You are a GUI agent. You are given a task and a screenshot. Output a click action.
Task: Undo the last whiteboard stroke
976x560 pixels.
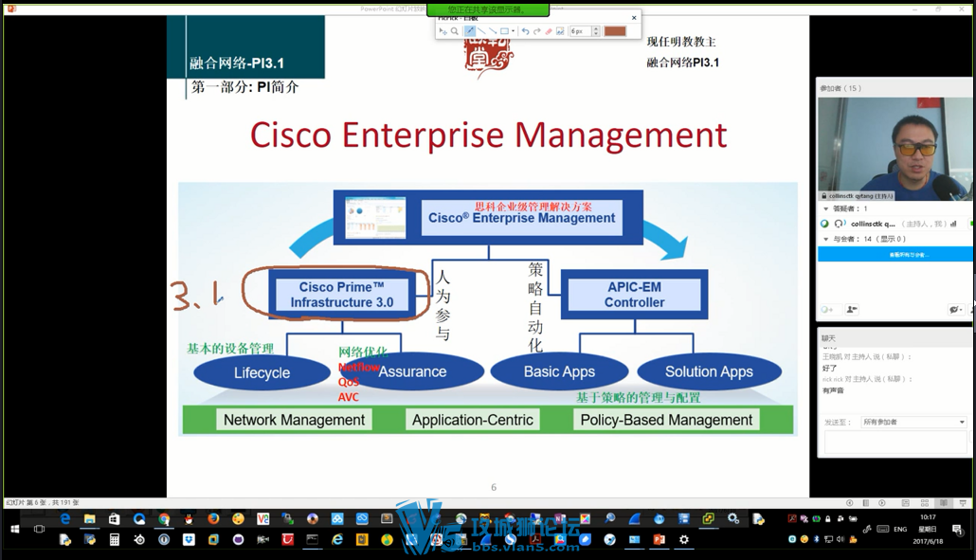pos(525,31)
